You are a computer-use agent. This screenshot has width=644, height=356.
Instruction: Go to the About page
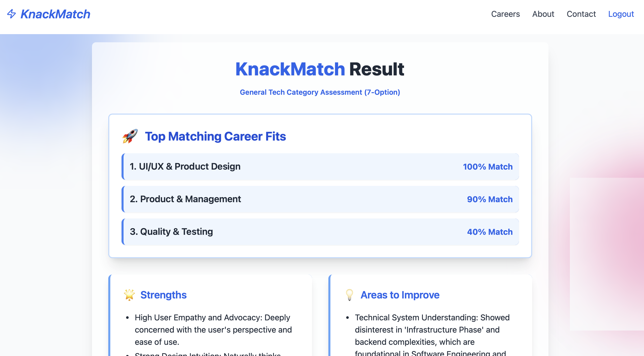click(x=543, y=14)
